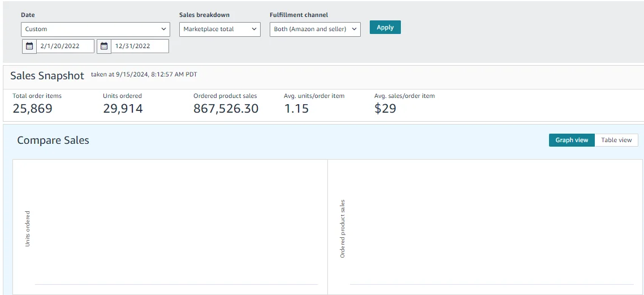Screen dimensions: 644x295
Task: Click the end date field 12/31/2022
Action: pos(140,46)
